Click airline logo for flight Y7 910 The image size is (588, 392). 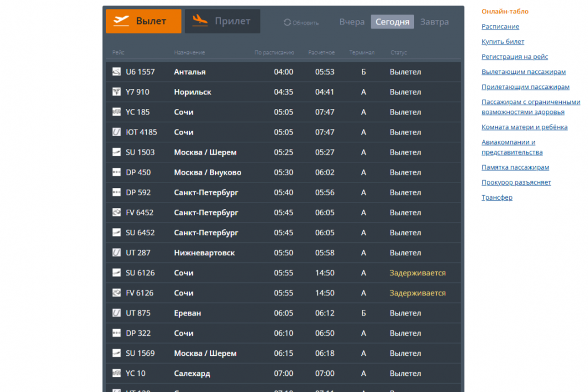(117, 92)
